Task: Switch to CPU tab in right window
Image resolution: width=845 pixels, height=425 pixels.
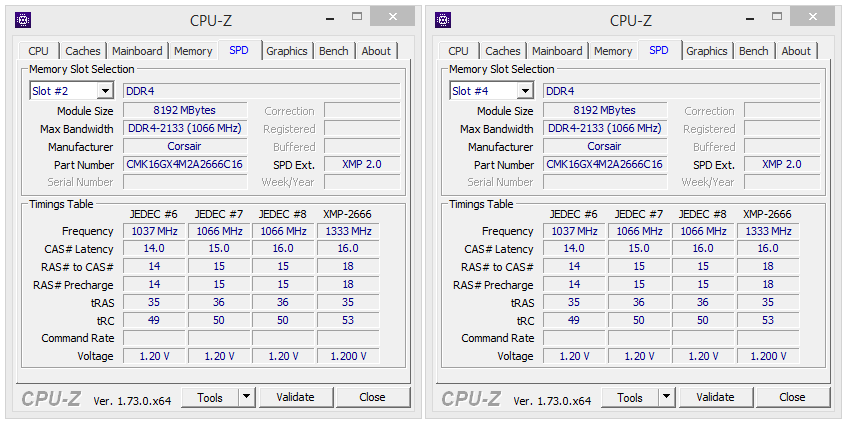Action: coord(459,51)
